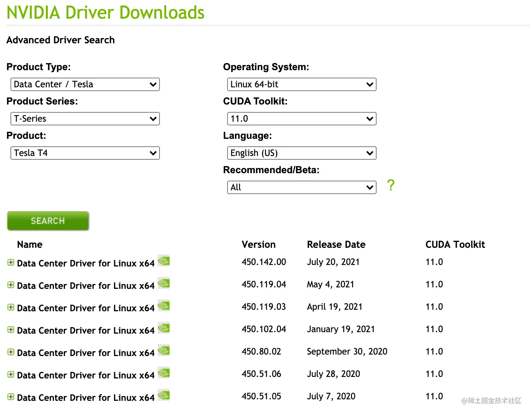532x415 pixels.
Task: Click version number 450.102.04
Action: click(x=264, y=329)
